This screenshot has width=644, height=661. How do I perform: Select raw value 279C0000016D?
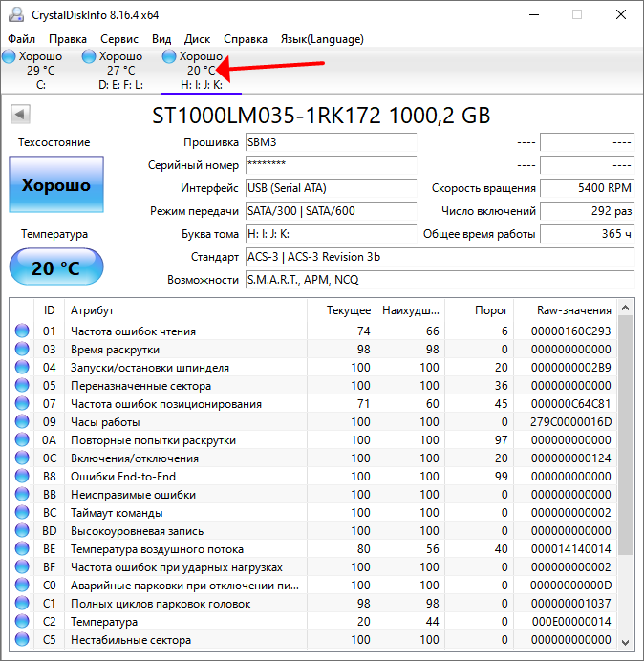click(x=570, y=422)
